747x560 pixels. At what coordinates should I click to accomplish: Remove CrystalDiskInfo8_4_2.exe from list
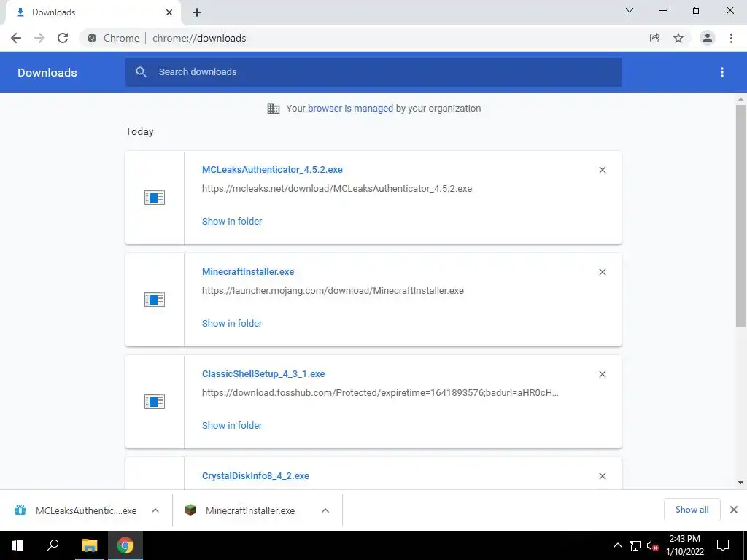(x=602, y=476)
